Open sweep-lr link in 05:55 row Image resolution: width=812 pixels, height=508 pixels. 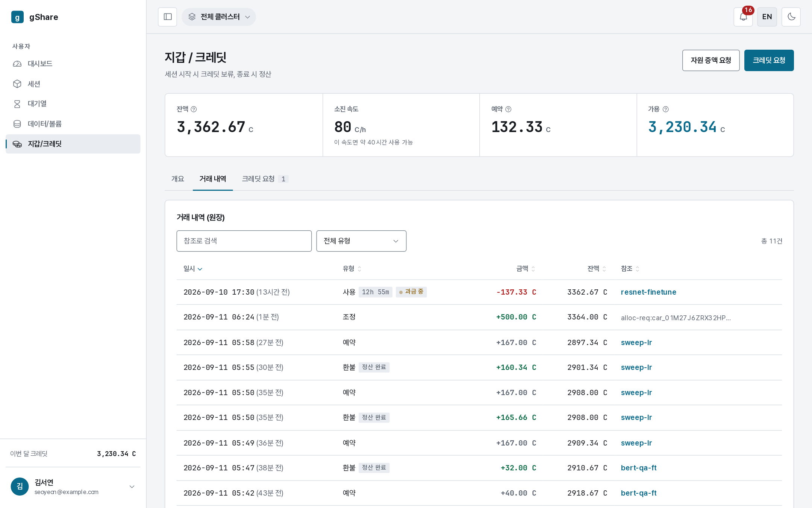(636, 367)
